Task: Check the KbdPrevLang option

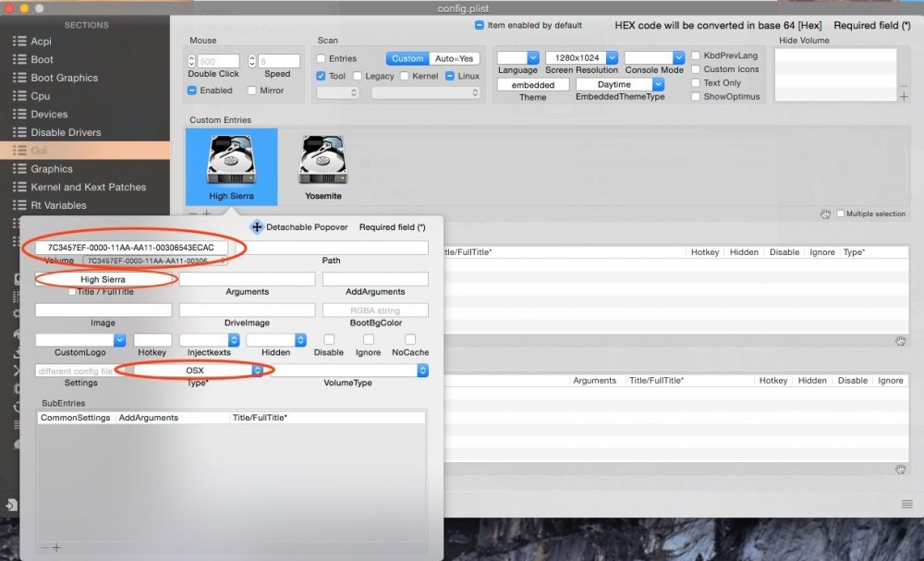Action: coord(696,55)
